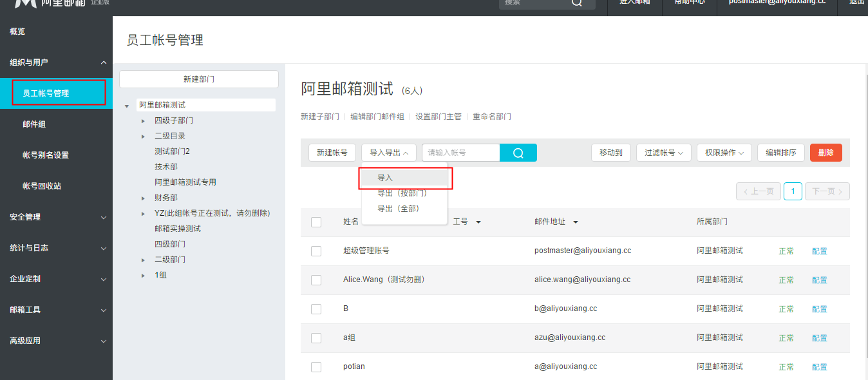Click the 重命名部门 link
The width and height of the screenshot is (868, 380).
click(492, 117)
